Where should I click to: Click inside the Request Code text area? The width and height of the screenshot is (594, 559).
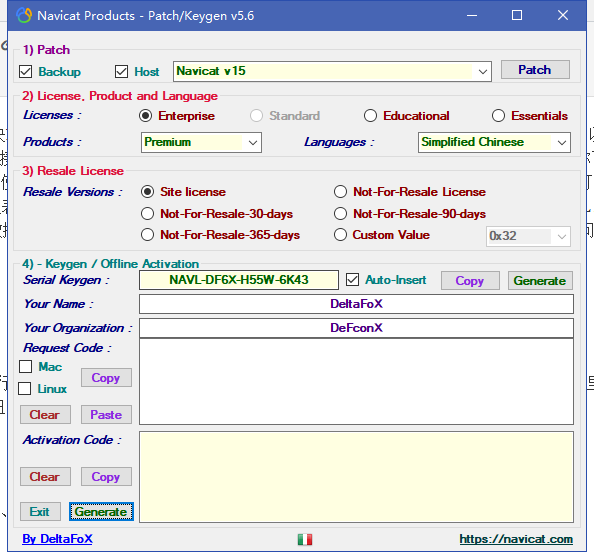[x=356, y=382]
